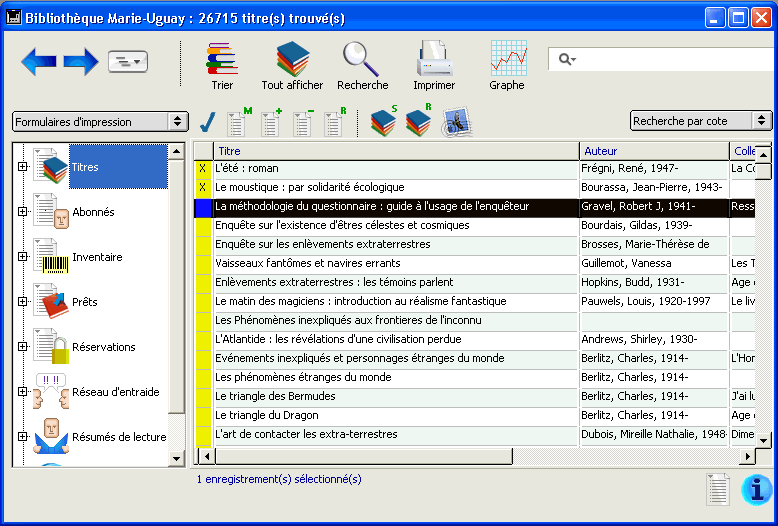The width and height of the screenshot is (778, 526).
Task: Open the Graphe chart icon
Action: click(x=507, y=60)
